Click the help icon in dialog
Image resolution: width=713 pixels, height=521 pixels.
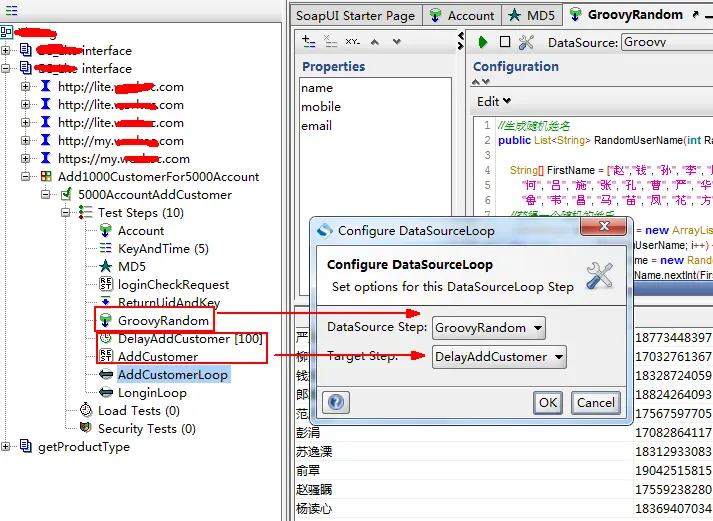click(x=336, y=402)
